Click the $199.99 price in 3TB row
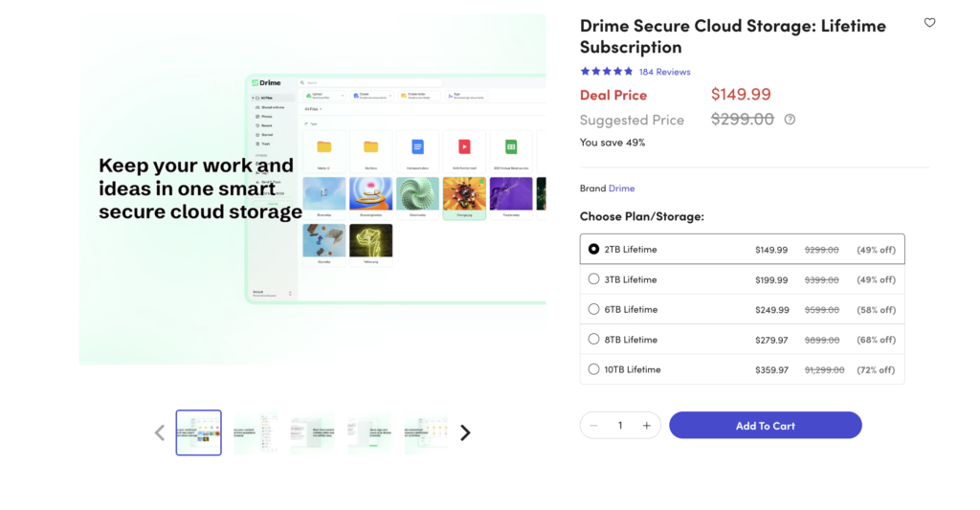The width and height of the screenshot is (980, 510). coord(771,280)
